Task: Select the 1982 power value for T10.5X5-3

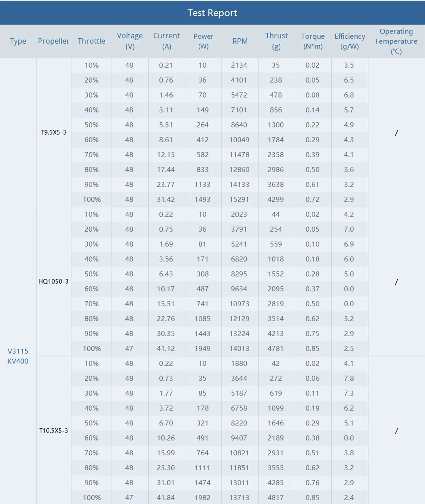Action: [203, 497]
